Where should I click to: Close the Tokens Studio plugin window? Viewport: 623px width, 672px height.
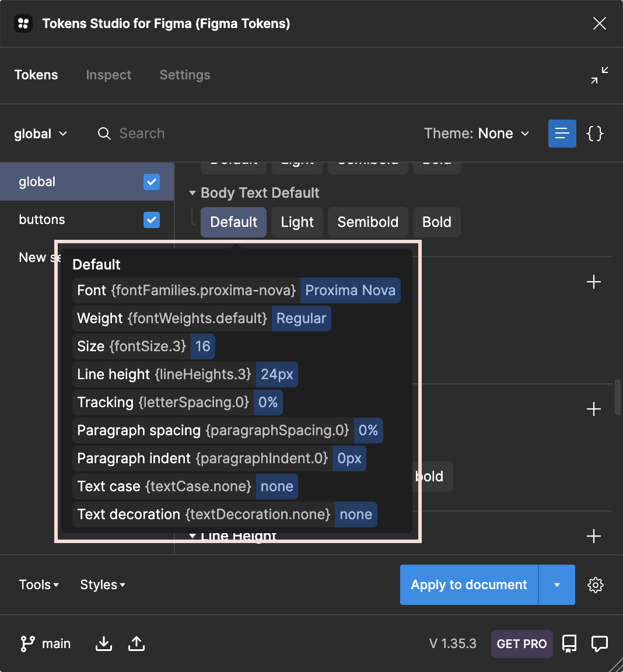pos(600,23)
